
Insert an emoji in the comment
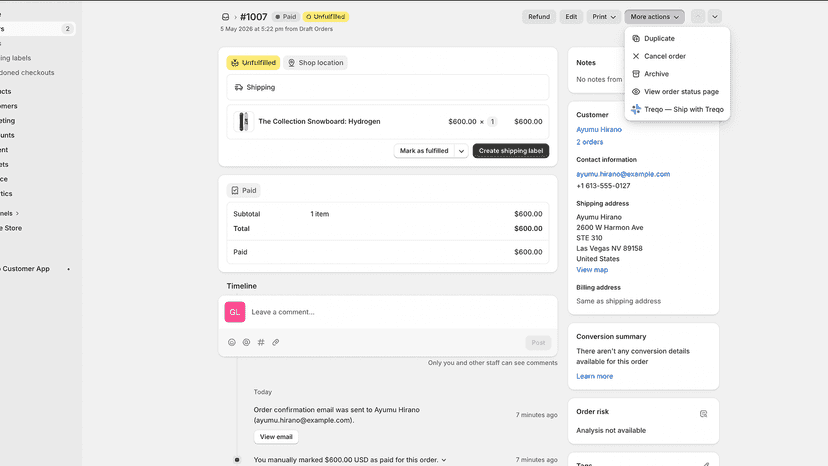coord(231,342)
